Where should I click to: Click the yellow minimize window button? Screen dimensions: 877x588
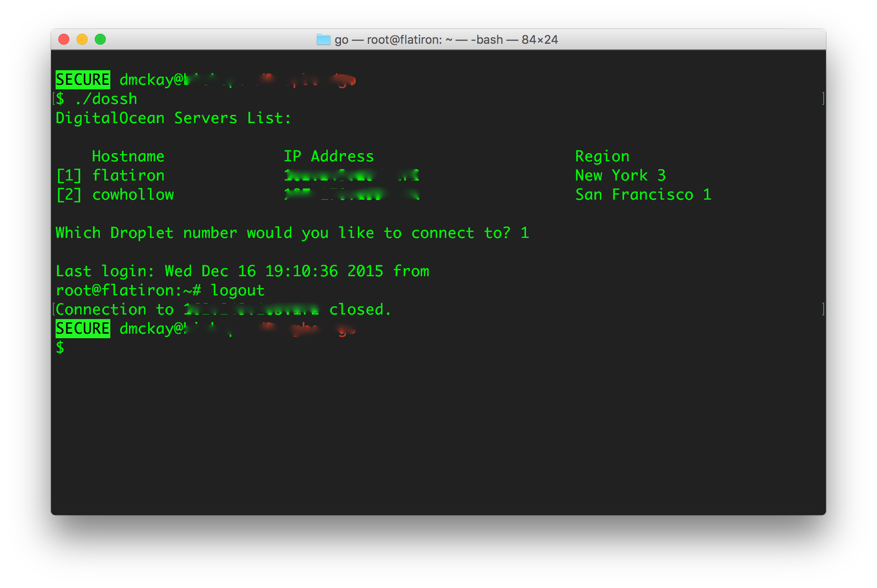coord(82,40)
